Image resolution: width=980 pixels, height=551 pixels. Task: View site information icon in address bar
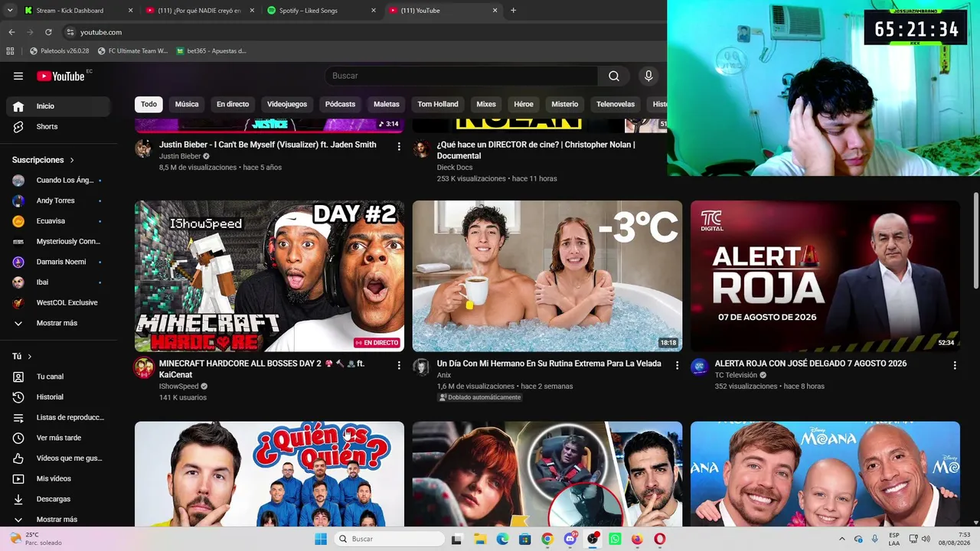(70, 32)
